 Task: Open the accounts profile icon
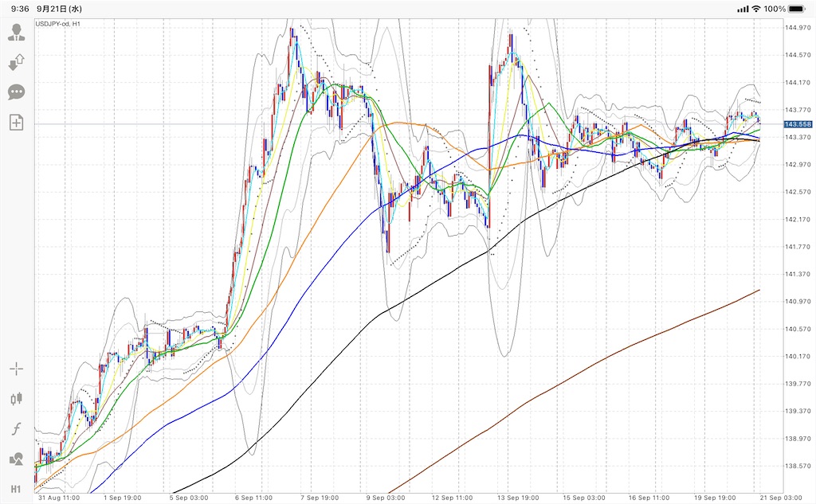coord(16,33)
